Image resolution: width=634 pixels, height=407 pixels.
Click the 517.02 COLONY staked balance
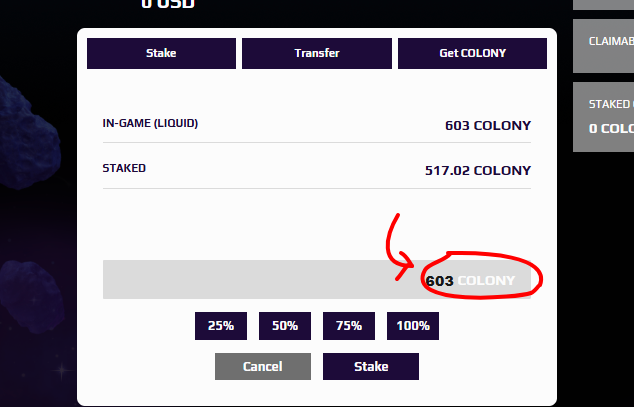[478, 171]
